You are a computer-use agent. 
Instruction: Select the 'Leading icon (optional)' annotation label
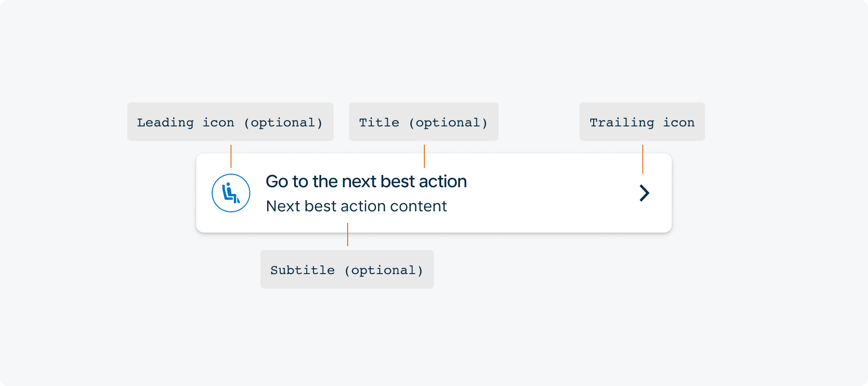(230, 122)
